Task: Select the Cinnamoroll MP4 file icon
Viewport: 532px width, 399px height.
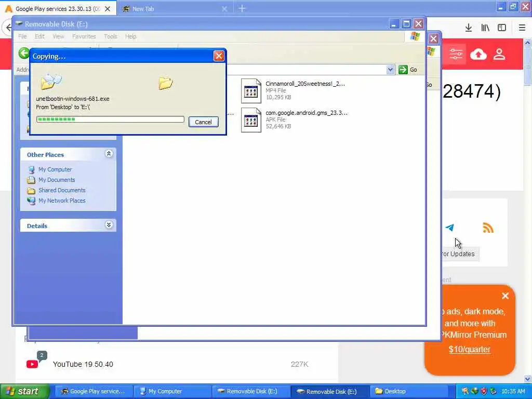Action: 251,90
